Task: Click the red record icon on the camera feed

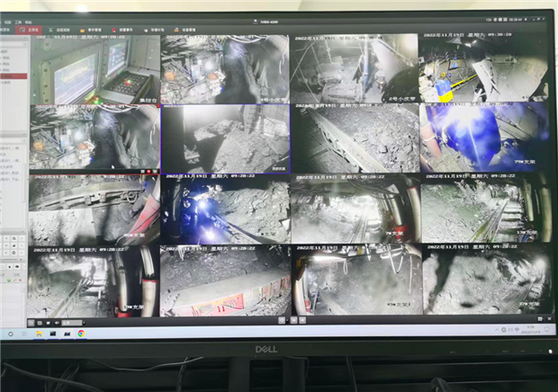Action: 148,172
